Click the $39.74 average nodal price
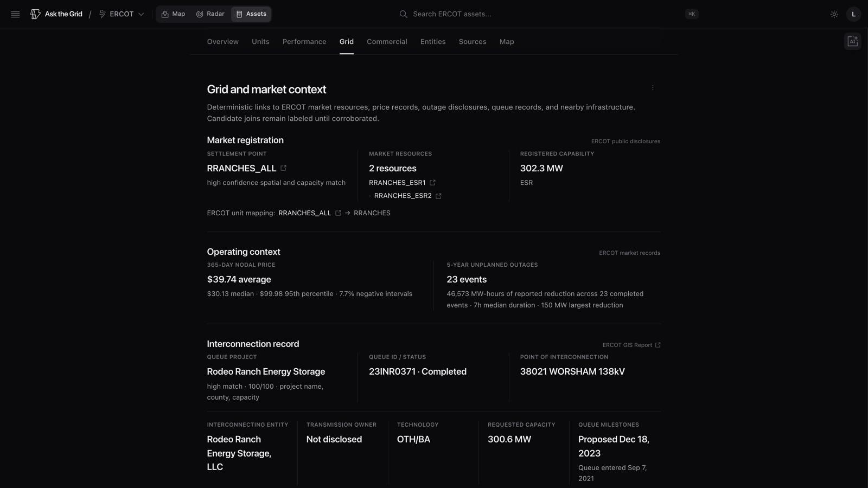The width and height of the screenshot is (868, 488). point(239,279)
